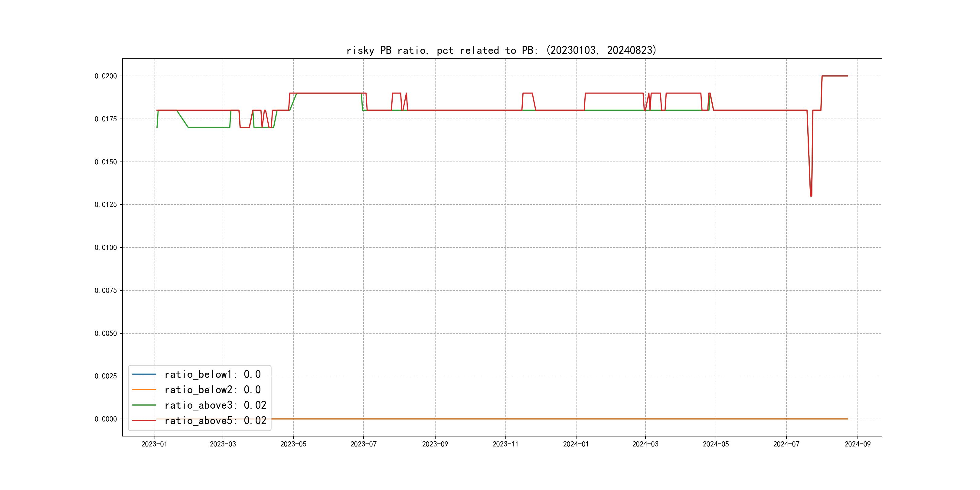Click the ratio_below1 legend entry
The image size is (980, 490).
[x=212, y=374]
